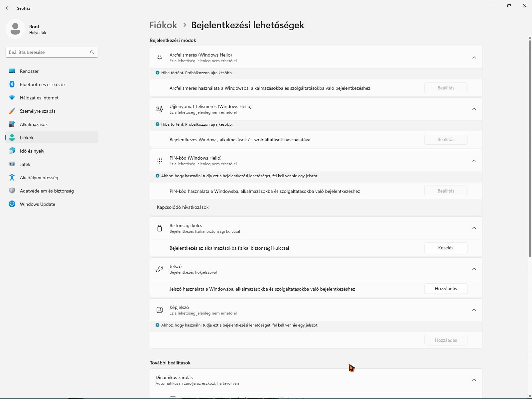Image resolution: width=532 pixels, height=399 pixels.
Task: Click the fingerprint icon for Ujjlenyomat-felismerés
Action: pyautogui.click(x=160, y=109)
